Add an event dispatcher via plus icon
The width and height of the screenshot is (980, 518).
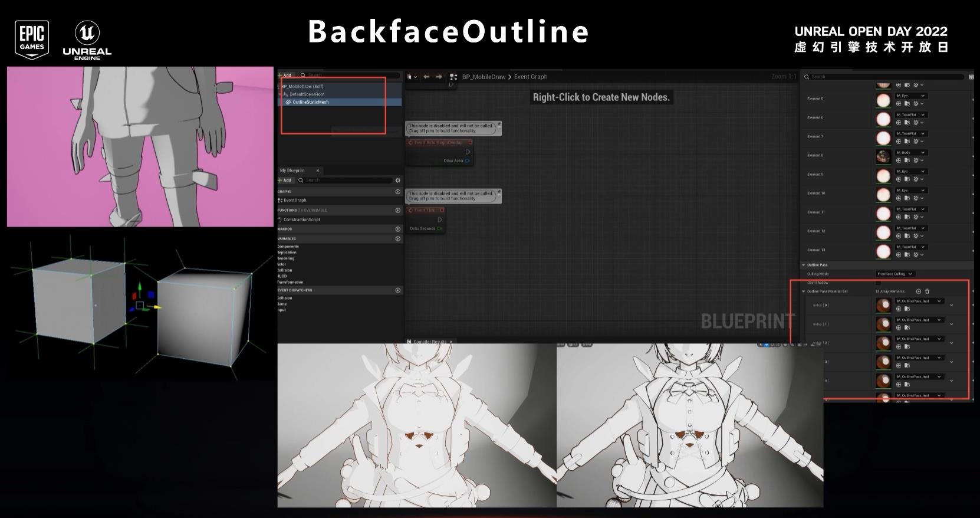[x=398, y=290]
